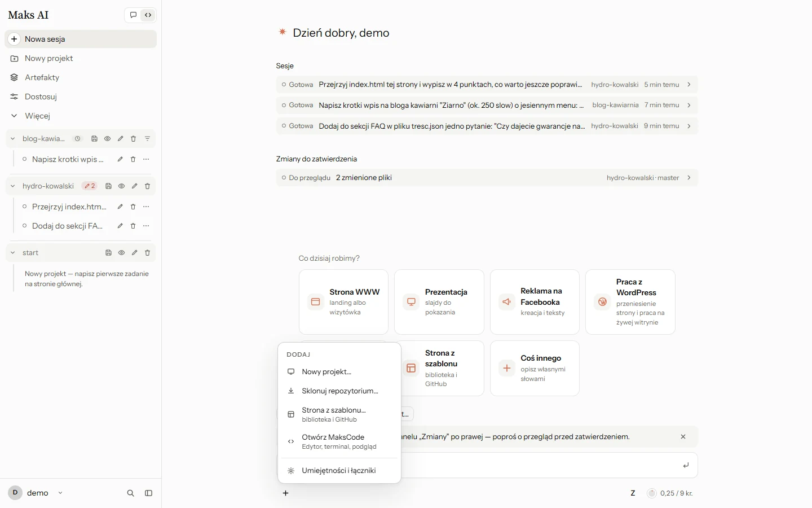Save the start project via disk icon
Viewport: 812px width, 508px height.
coord(108,253)
